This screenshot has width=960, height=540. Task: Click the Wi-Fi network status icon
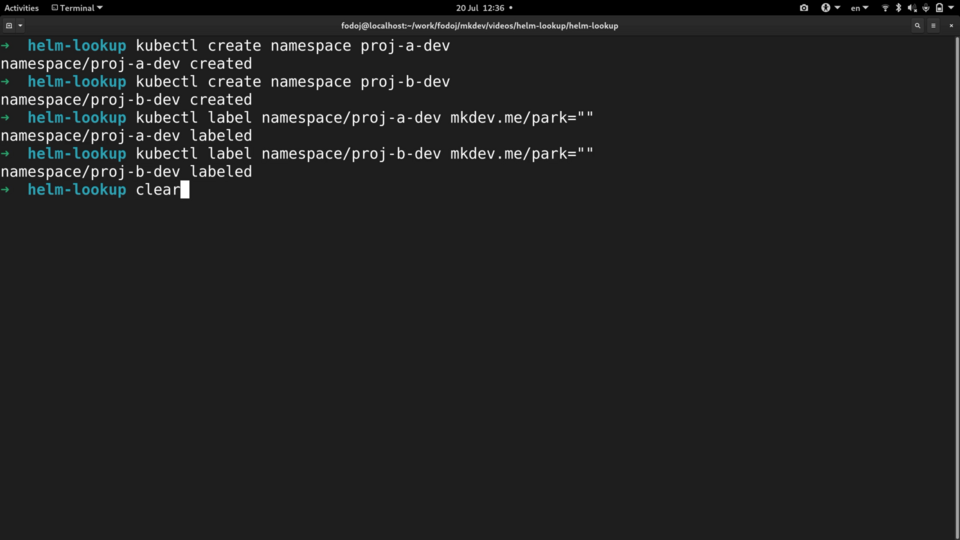coord(885,8)
